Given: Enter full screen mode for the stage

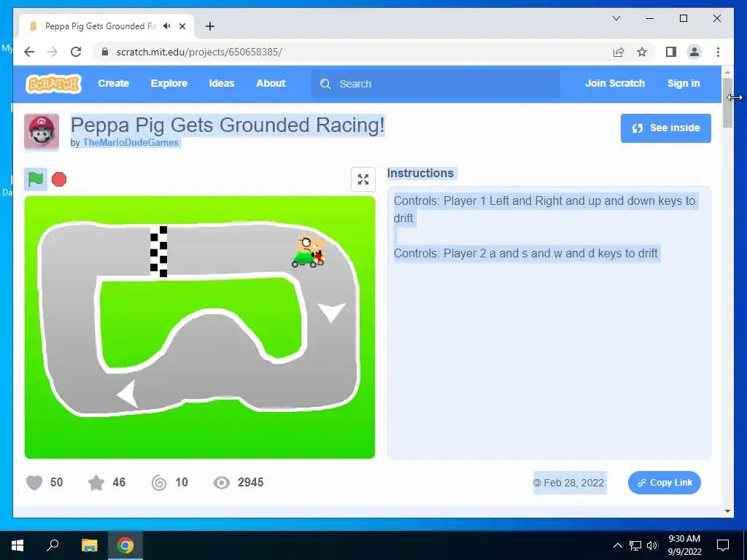Looking at the screenshot, I should (x=363, y=179).
